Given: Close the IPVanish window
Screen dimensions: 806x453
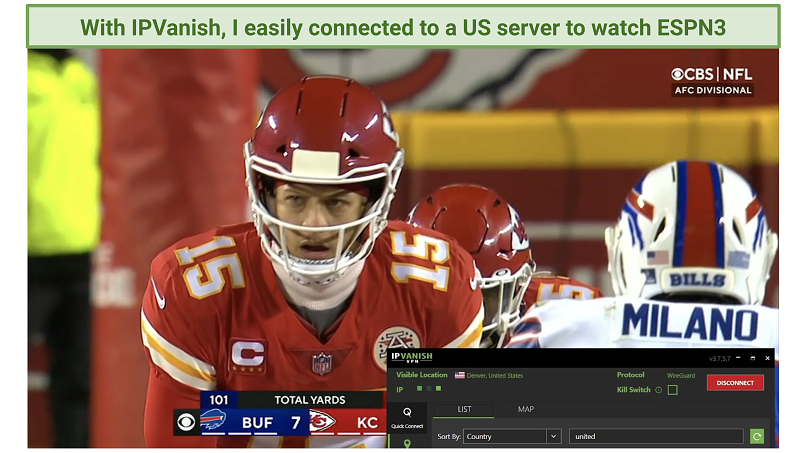Looking at the screenshot, I should pyautogui.click(x=767, y=358).
